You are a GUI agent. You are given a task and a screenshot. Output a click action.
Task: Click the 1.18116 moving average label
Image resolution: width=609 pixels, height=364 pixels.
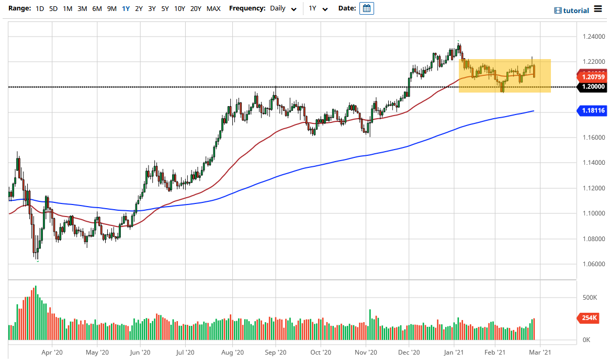click(593, 110)
